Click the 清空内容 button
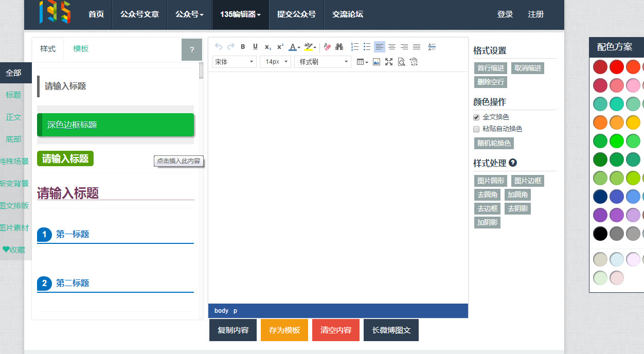 pos(335,330)
